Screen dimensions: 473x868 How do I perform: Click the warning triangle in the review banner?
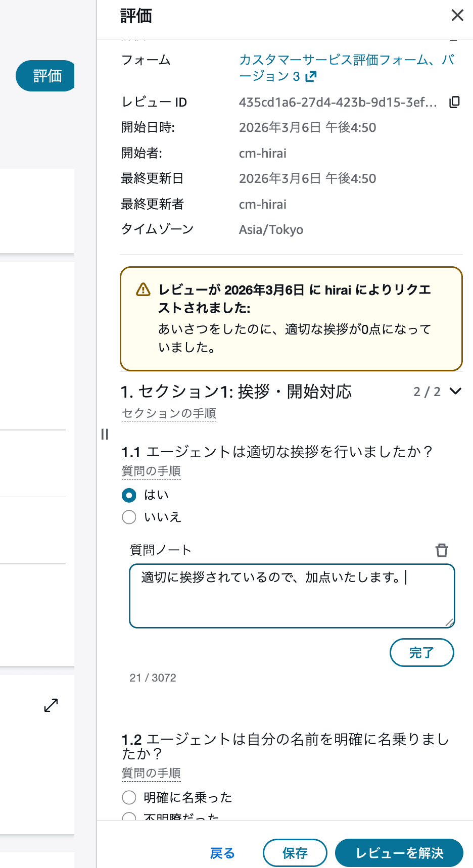pos(143,290)
